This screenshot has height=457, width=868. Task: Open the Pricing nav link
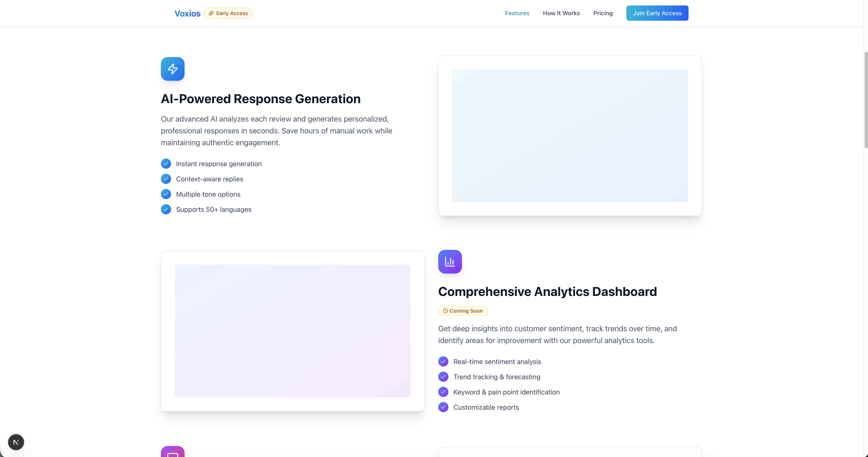click(x=603, y=13)
